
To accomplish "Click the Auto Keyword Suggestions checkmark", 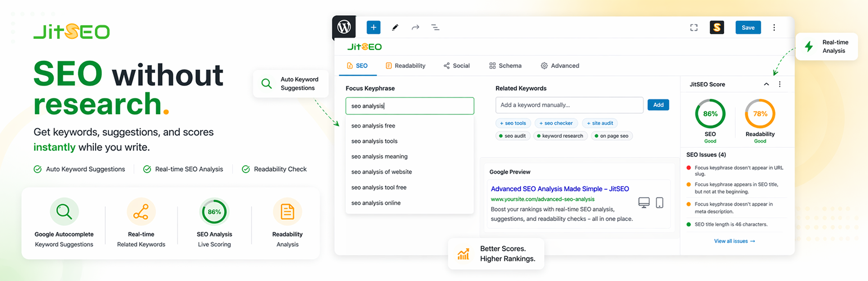I will [x=38, y=169].
